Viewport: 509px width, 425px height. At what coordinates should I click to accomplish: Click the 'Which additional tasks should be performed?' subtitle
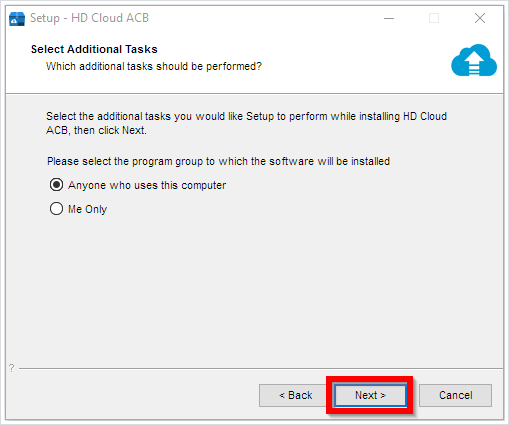click(x=154, y=66)
